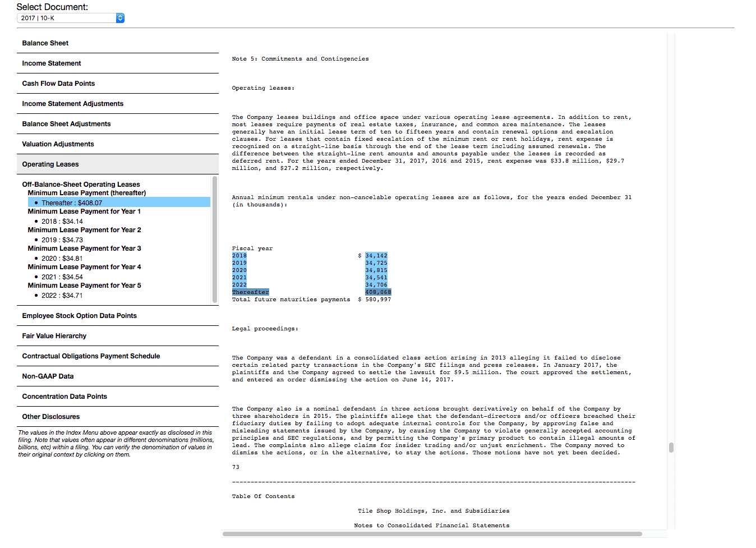756x548 pixels.
Task: Select the 2020 : $34.81 entry
Action: 62,258
